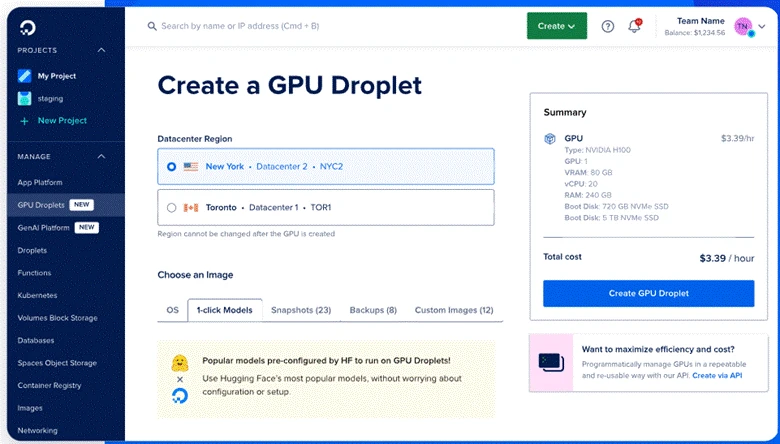The height and width of the screenshot is (444, 780).
Task: Click the $3.39/hr GPU price
Action: pyautogui.click(x=737, y=139)
